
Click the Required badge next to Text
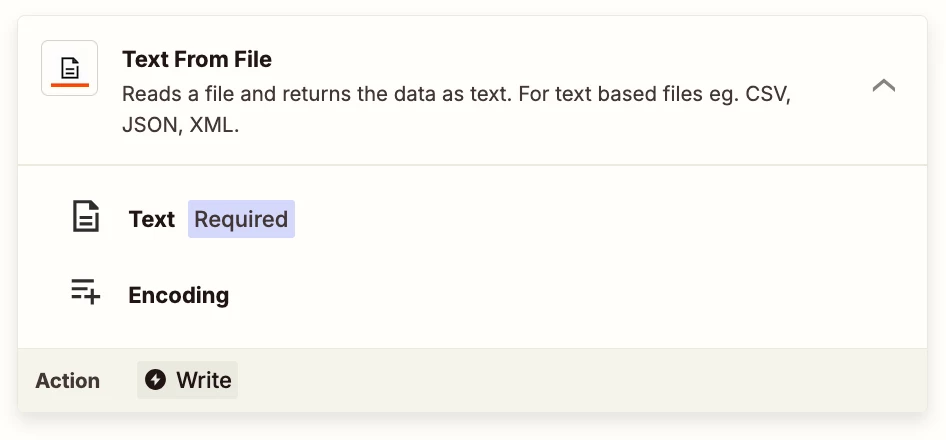pos(241,219)
